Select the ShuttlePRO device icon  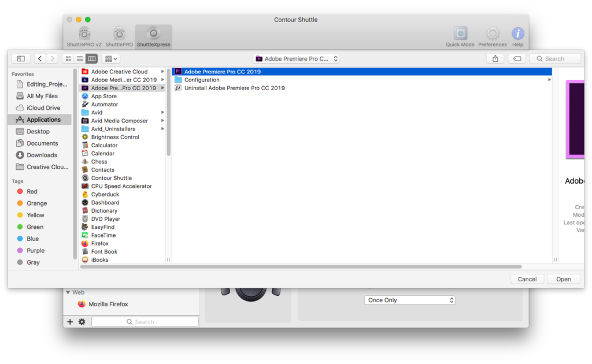tap(119, 36)
